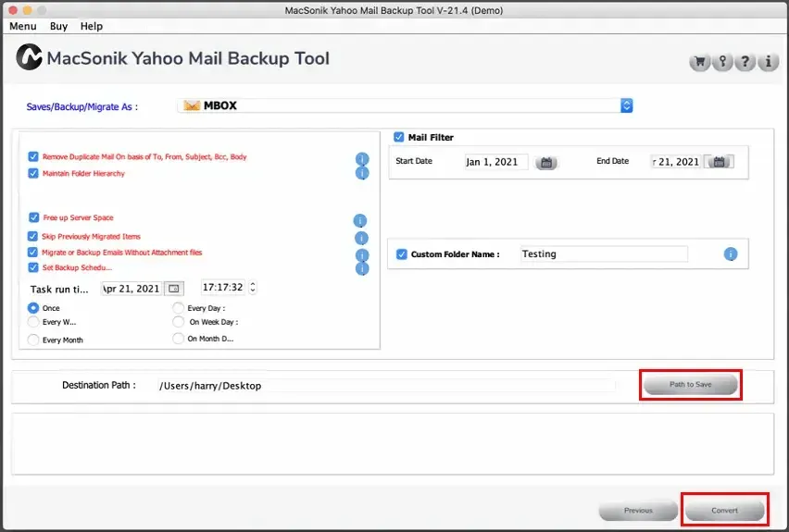Click info icon for Skip Previously Migrated Items
Screen dimensions: 789x532
pos(361,238)
